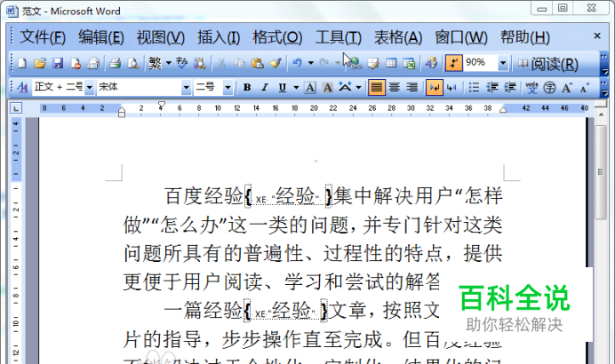Select the Format Painter brush
The image size is (615, 364).
(x=276, y=63)
